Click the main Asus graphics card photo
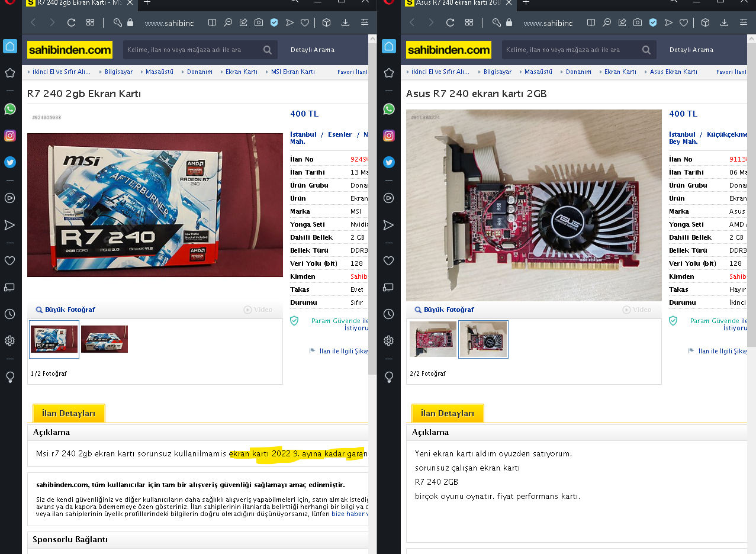 coord(534,205)
